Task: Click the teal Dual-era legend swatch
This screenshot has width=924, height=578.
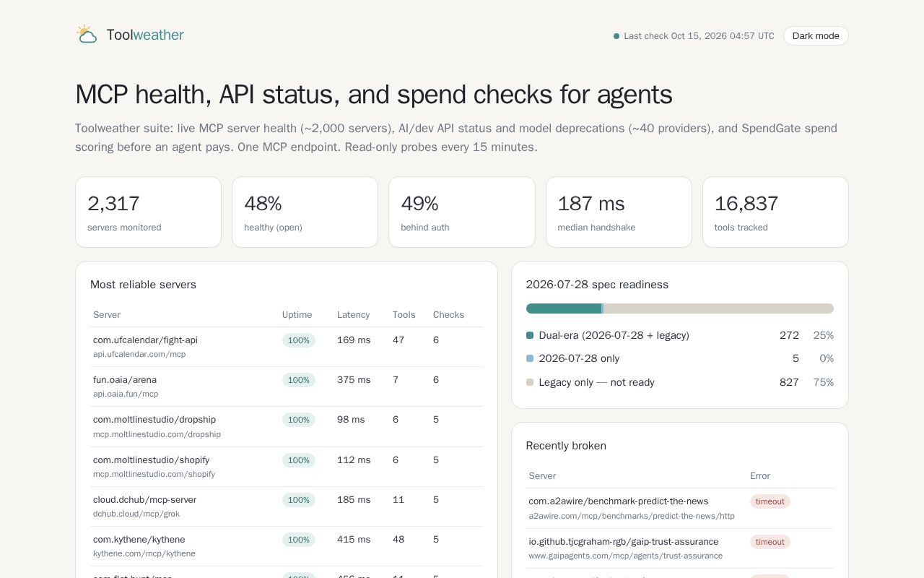Action: (530, 335)
